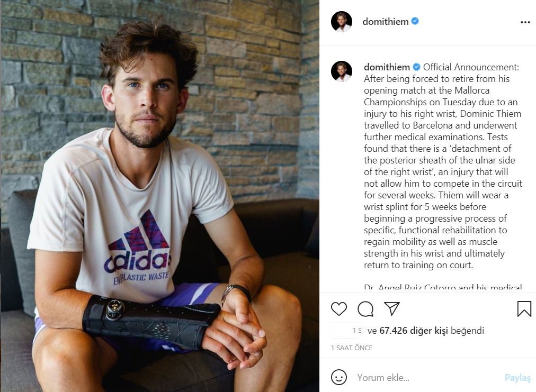The image size is (536, 392).
Task: Open the three-dots more options menu
Action: (x=525, y=22)
